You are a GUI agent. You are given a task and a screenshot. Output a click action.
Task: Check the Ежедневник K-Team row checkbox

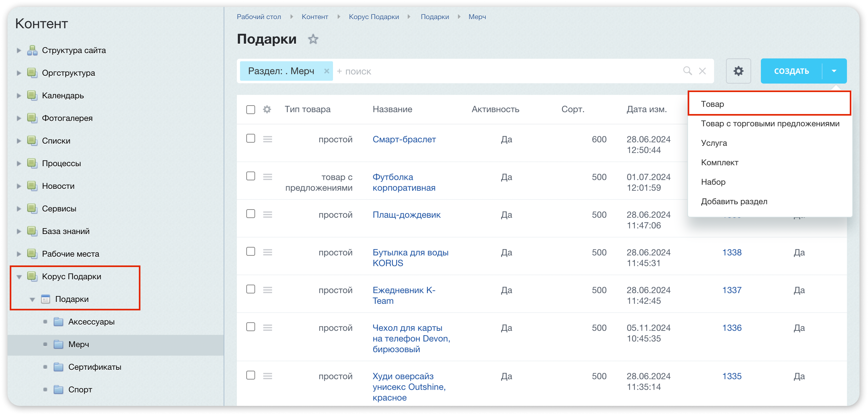click(251, 289)
